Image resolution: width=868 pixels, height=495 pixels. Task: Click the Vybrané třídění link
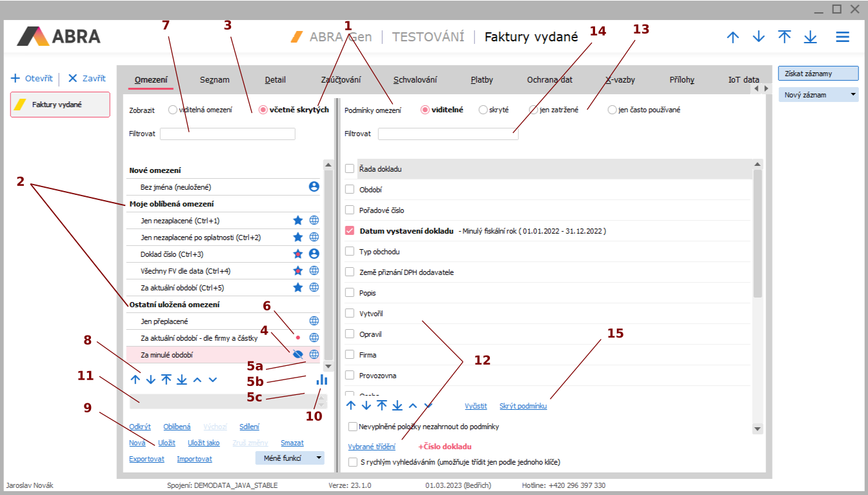[x=372, y=446]
